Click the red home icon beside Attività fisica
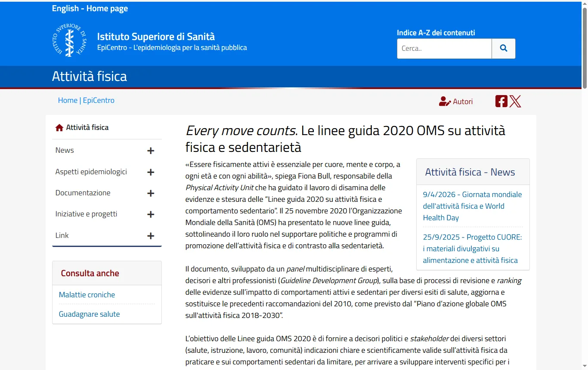The width and height of the screenshot is (588, 370). 59,127
